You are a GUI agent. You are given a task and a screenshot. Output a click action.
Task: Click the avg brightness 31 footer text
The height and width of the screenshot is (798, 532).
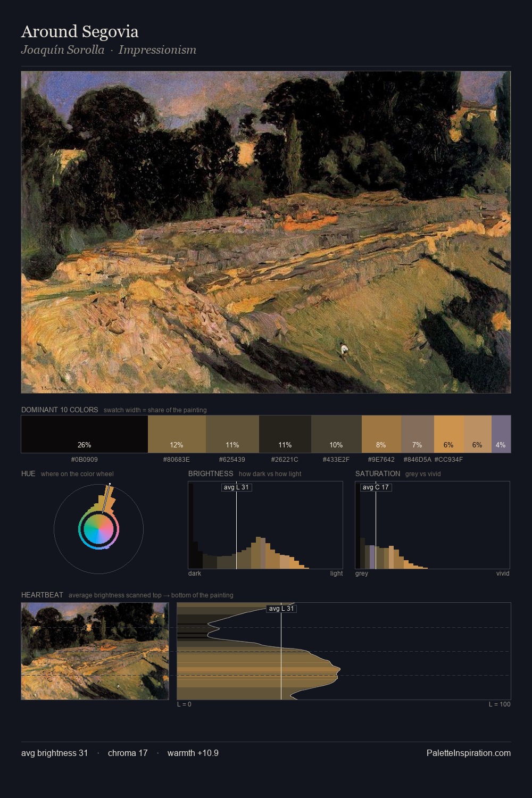pos(55,753)
